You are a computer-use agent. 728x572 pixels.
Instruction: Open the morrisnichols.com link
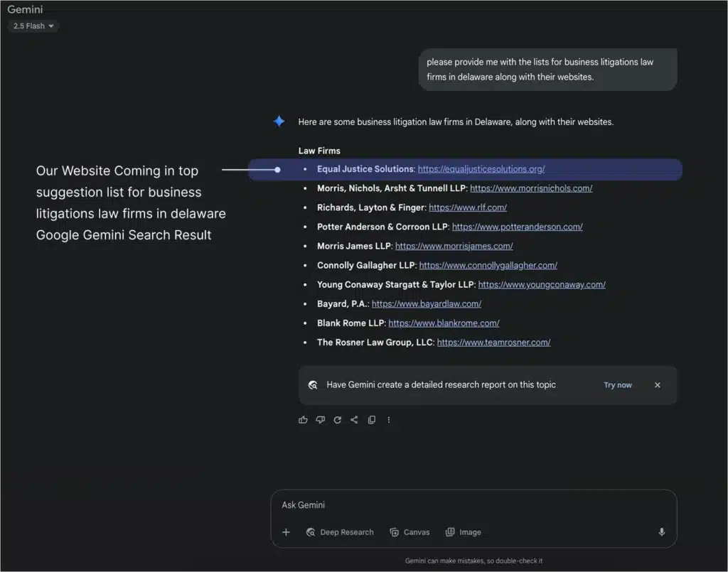point(531,188)
